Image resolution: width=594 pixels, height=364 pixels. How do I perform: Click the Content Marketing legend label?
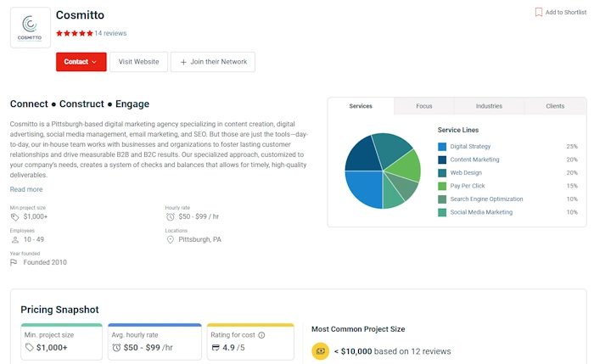click(474, 160)
